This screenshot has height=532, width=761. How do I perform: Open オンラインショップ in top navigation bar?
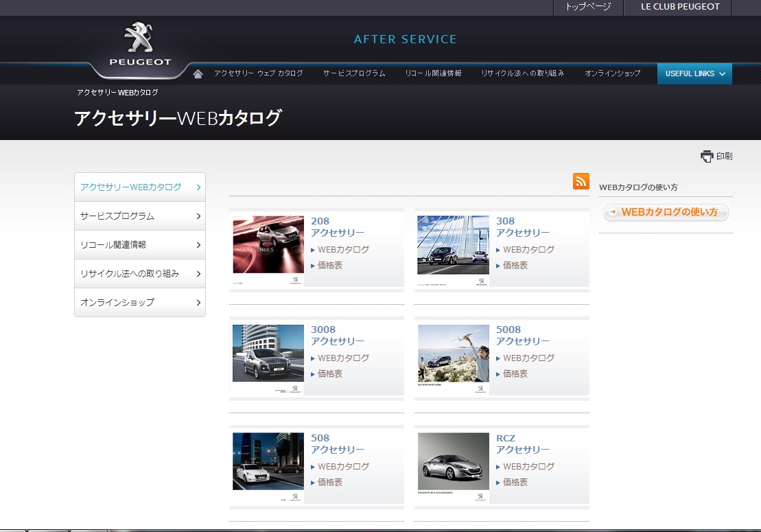coord(613,73)
